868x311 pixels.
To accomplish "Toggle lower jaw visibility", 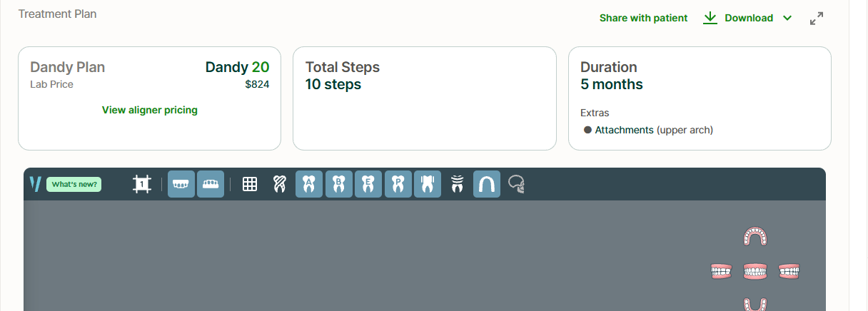I will coord(211,184).
